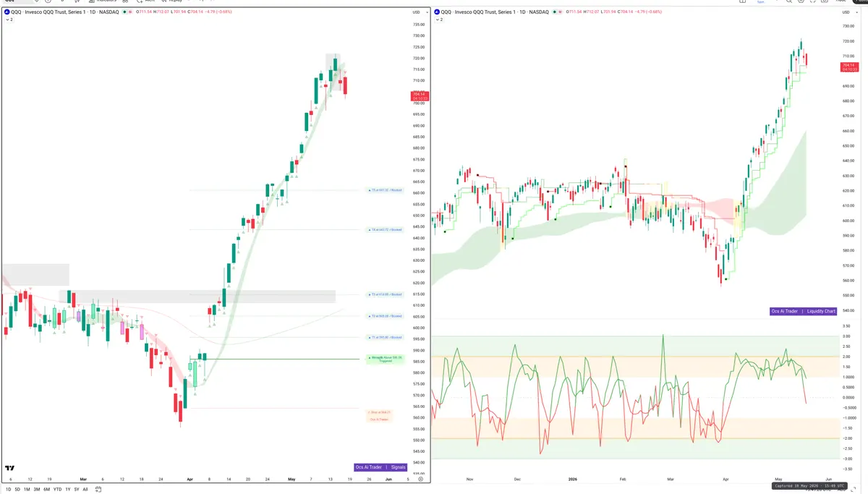The image size is (868, 494).
Task: Click the 3.00 level on the oscillator scale
Action: [x=846, y=336]
